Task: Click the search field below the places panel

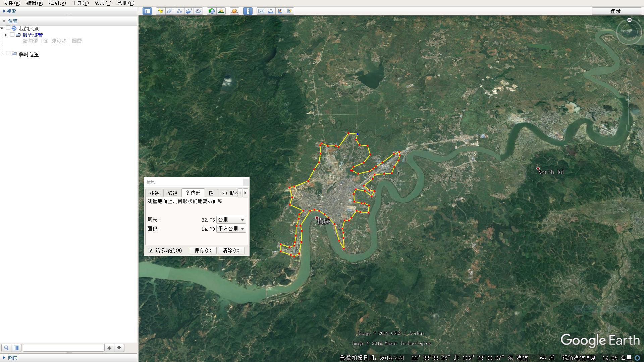Action: click(x=63, y=348)
